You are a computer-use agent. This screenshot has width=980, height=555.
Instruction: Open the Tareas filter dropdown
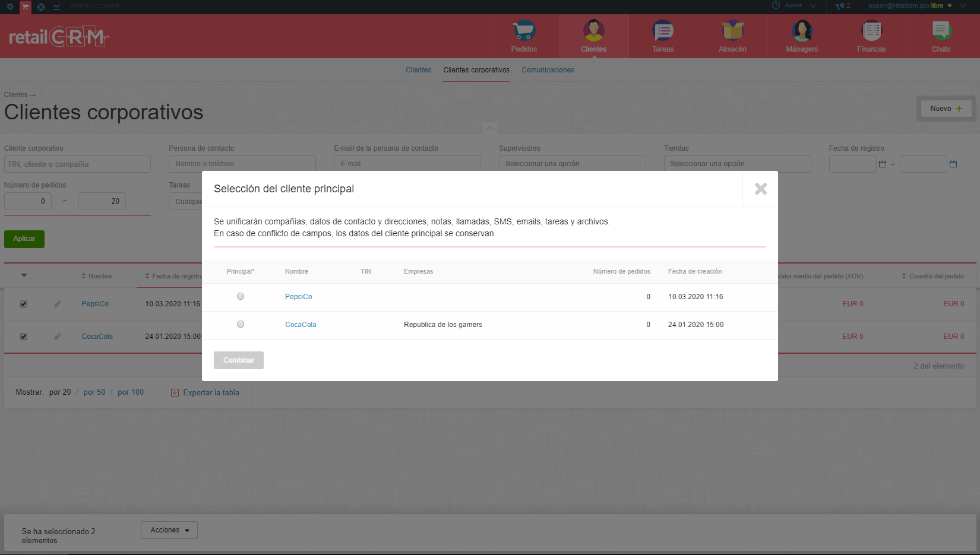tap(186, 201)
